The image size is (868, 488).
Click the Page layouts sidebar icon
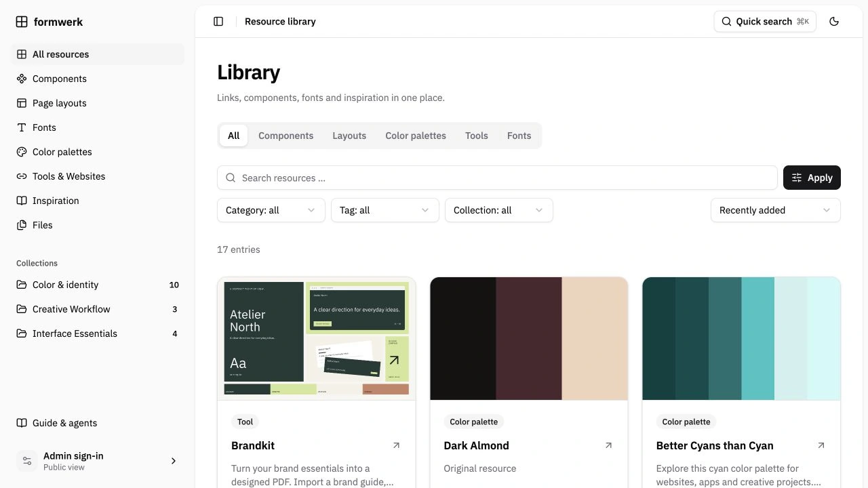22,103
